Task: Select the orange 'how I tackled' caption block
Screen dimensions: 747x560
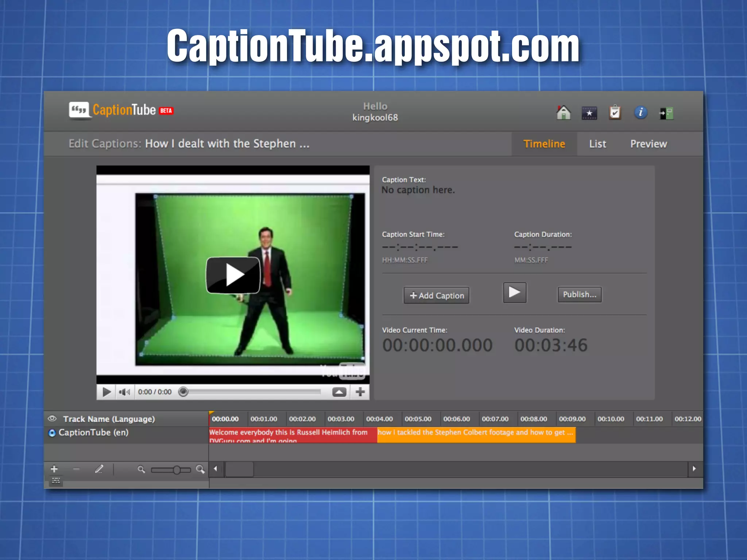Action: click(476, 435)
